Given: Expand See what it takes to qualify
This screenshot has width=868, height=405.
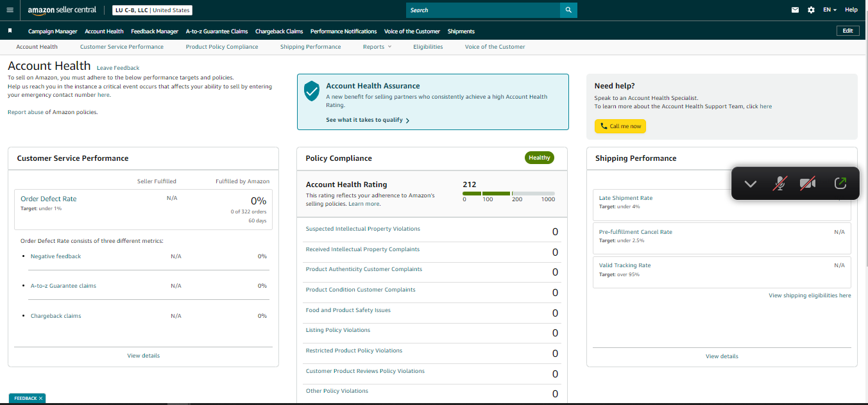Looking at the screenshot, I should pos(368,120).
